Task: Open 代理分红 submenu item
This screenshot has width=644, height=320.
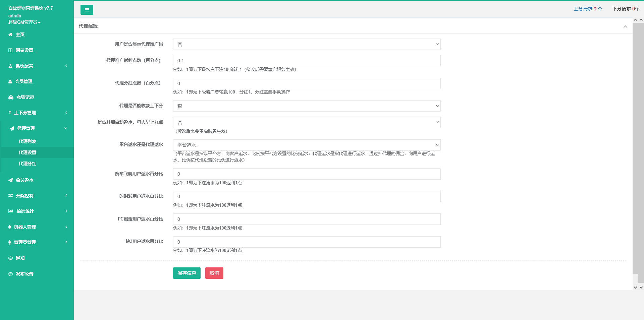Action: 28,164
